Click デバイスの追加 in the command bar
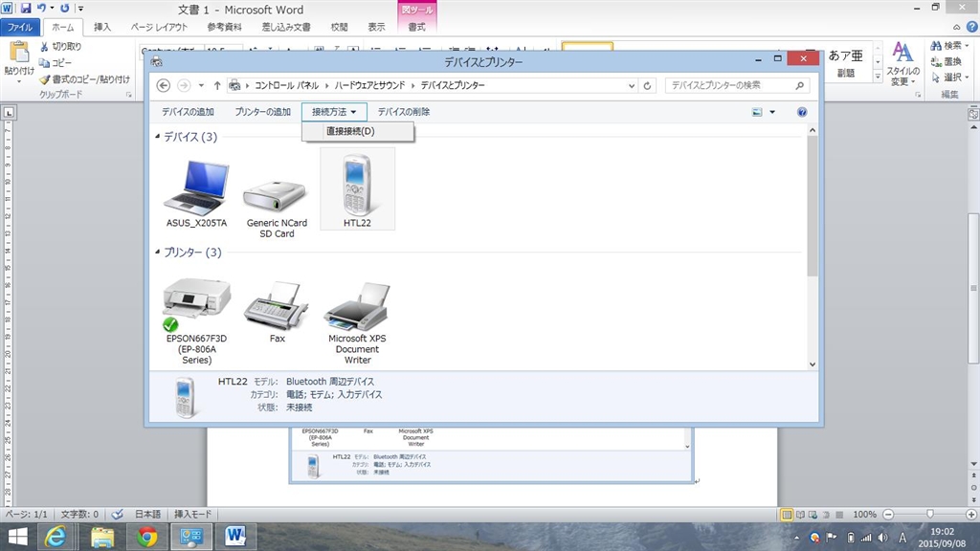This screenshot has width=980, height=551. click(188, 112)
